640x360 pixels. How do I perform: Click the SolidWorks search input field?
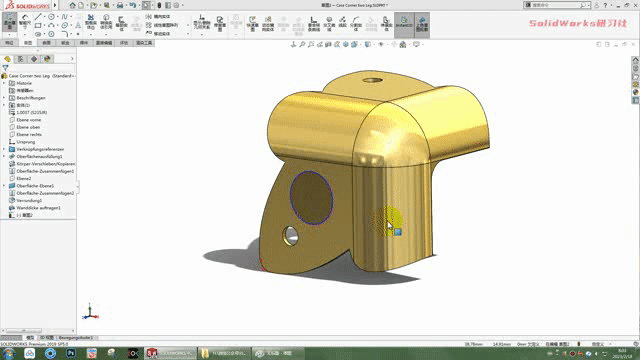(555, 5)
